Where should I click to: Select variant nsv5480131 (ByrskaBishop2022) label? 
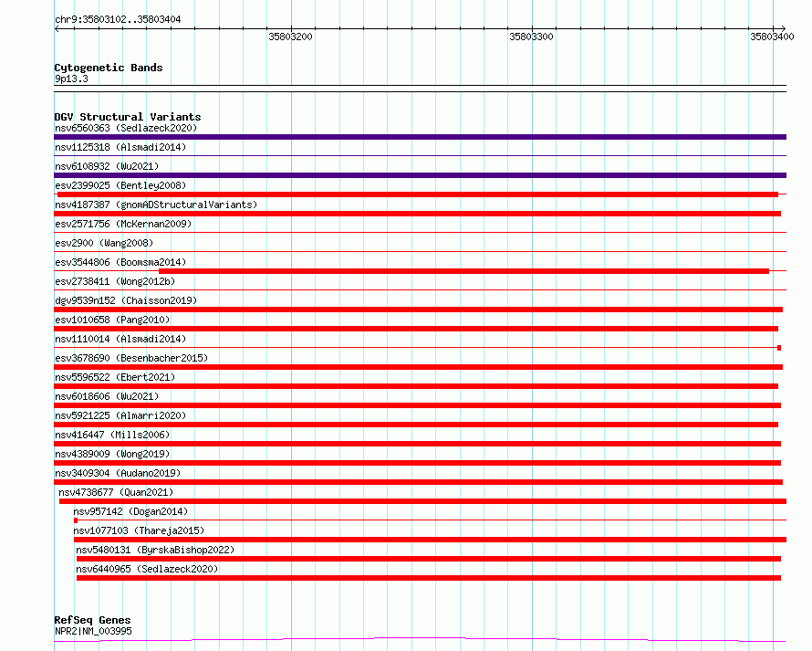click(x=155, y=550)
